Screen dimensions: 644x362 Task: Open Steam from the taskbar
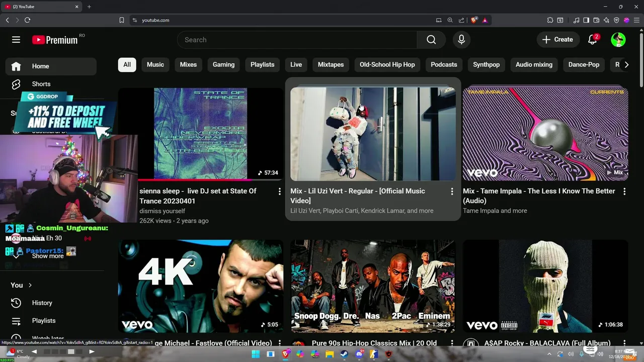(x=344, y=354)
